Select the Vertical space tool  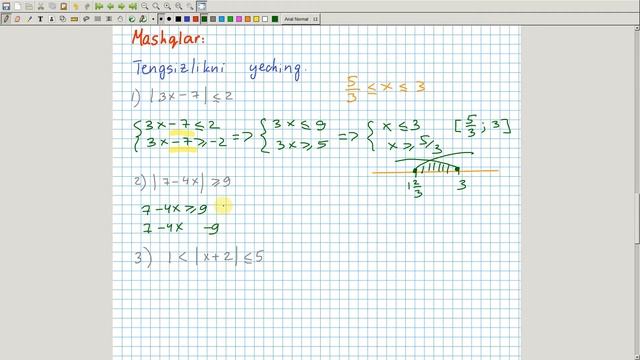click(109, 19)
